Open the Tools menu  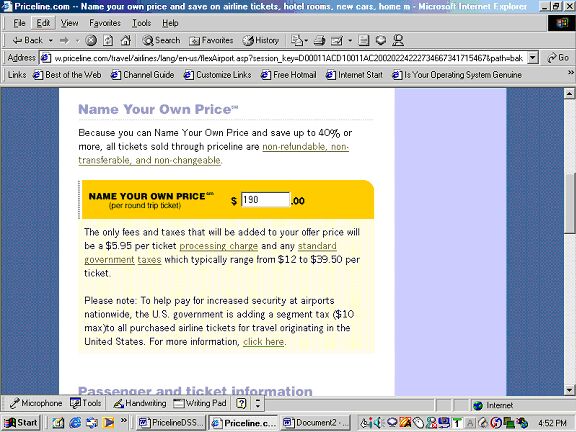[x=141, y=23]
